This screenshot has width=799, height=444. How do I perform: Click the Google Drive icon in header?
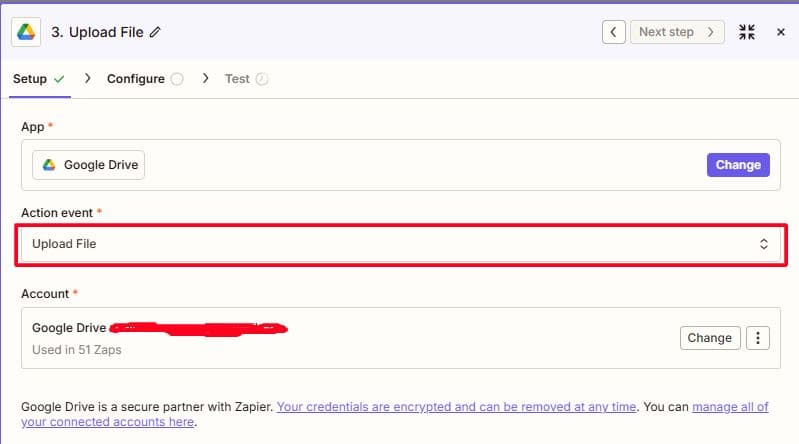tap(25, 31)
